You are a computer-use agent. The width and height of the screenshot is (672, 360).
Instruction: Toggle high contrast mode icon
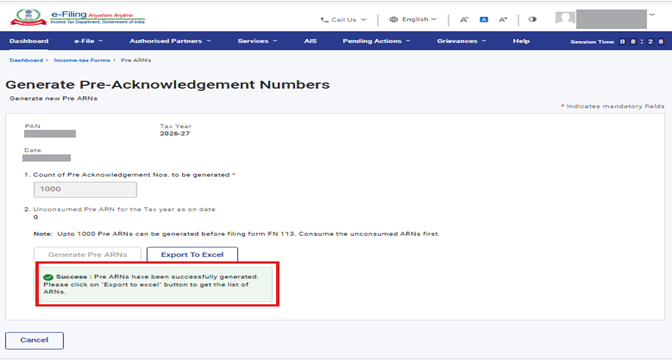(532, 19)
